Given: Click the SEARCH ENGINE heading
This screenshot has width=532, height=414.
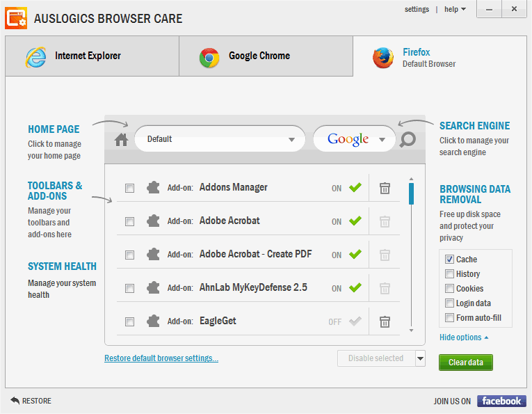Looking at the screenshot, I should (x=475, y=126).
